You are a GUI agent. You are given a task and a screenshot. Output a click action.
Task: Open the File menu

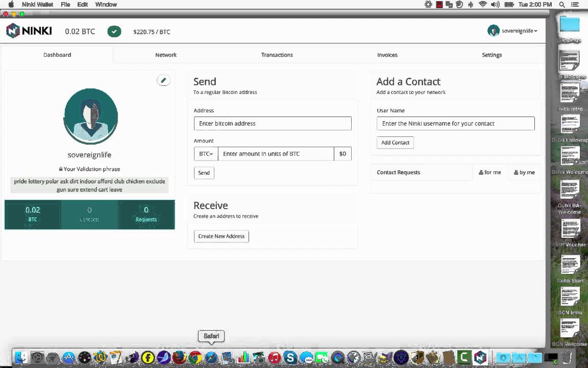click(x=65, y=5)
